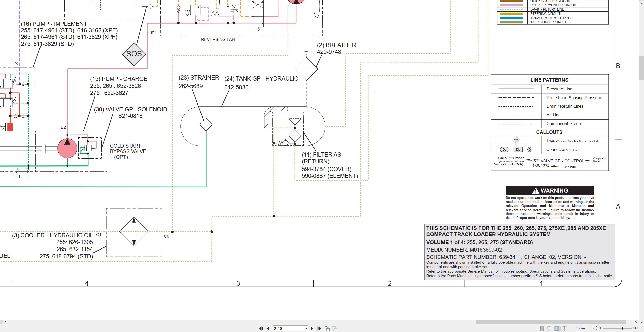Zoom out with the minus button
This screenshot has height=332, width=644.
[x=598, y=328]
